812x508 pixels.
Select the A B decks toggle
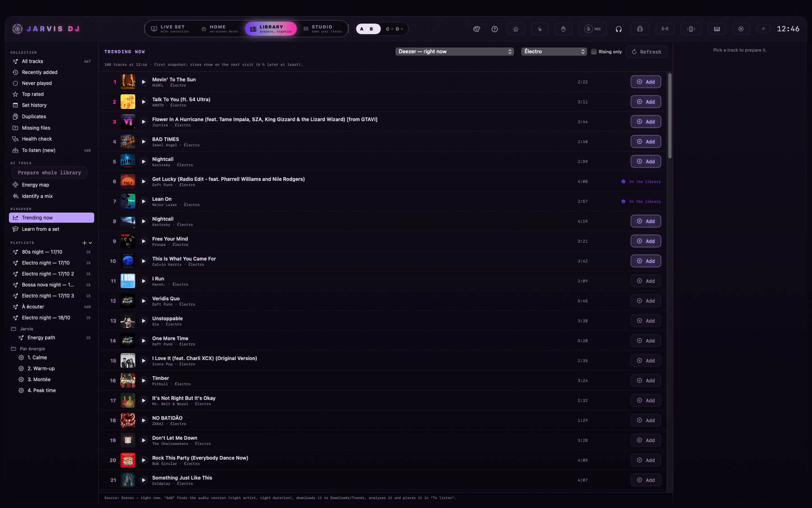[x=368, y=29]
